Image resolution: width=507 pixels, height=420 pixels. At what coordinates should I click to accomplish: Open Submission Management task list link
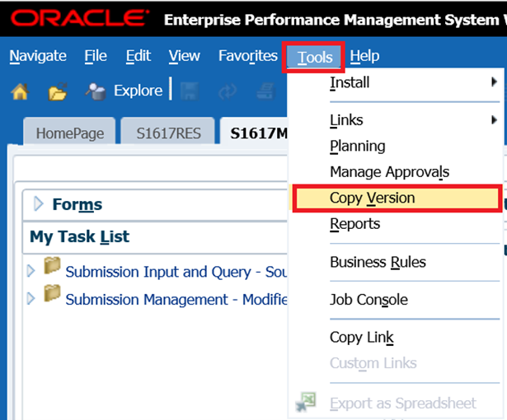coord(175,299)
